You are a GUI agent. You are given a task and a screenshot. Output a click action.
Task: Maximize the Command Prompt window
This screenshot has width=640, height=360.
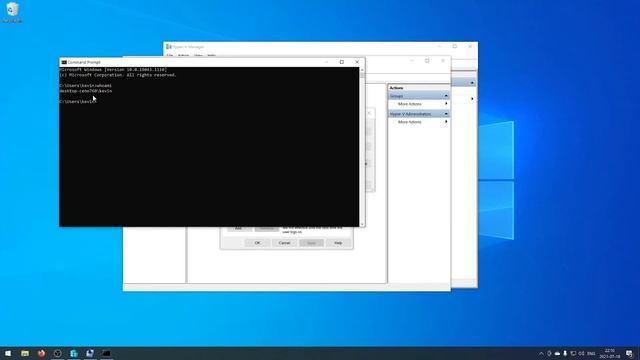(342, 62)
